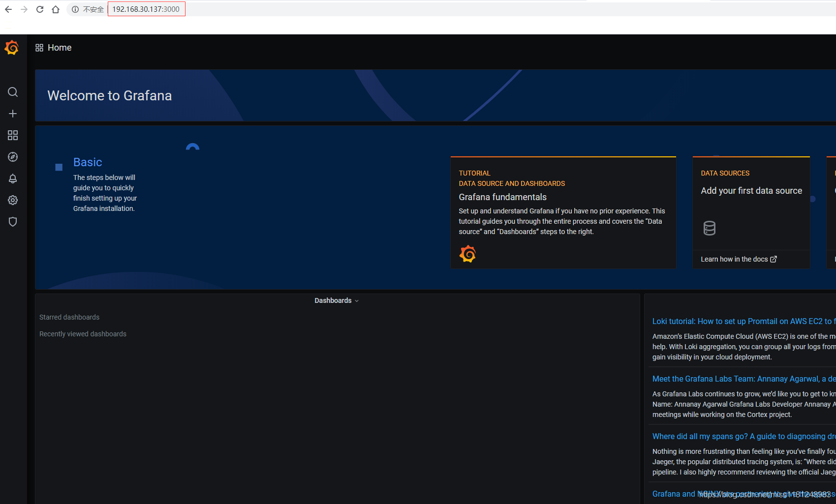Open the Server Admin shield icon
This screenshot has width=836, height=504.
13,222
